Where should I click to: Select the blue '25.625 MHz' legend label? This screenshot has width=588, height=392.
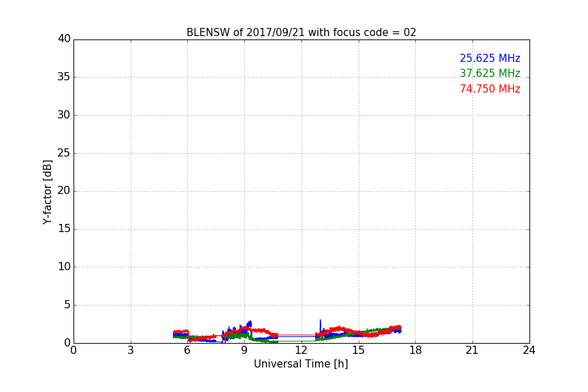tap(490, 58)
